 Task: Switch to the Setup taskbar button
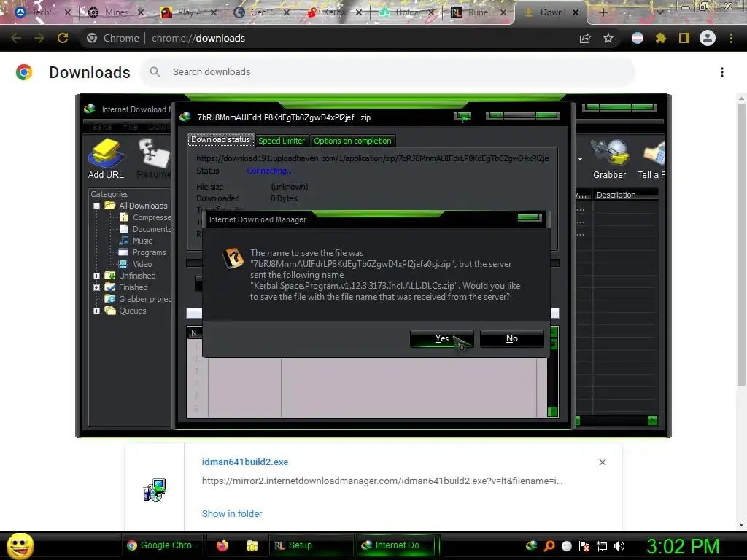311,545
